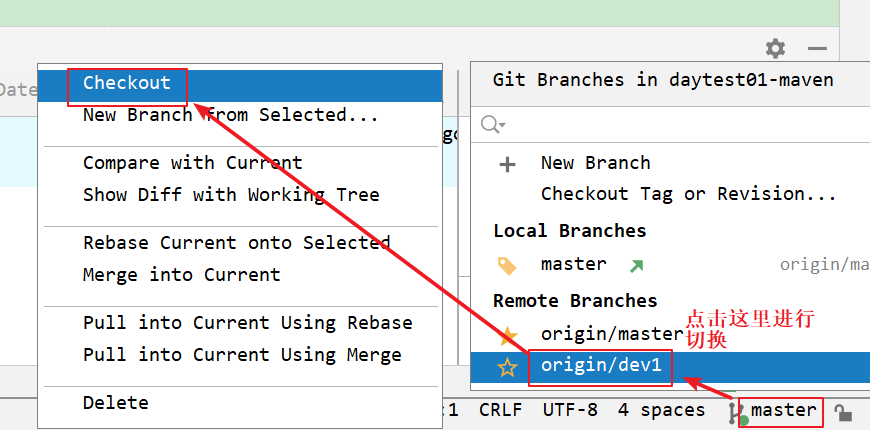This screenshot has width=870, height=430.
Task: Click Checkout Tag or Revision...
Action: (688, 194)
